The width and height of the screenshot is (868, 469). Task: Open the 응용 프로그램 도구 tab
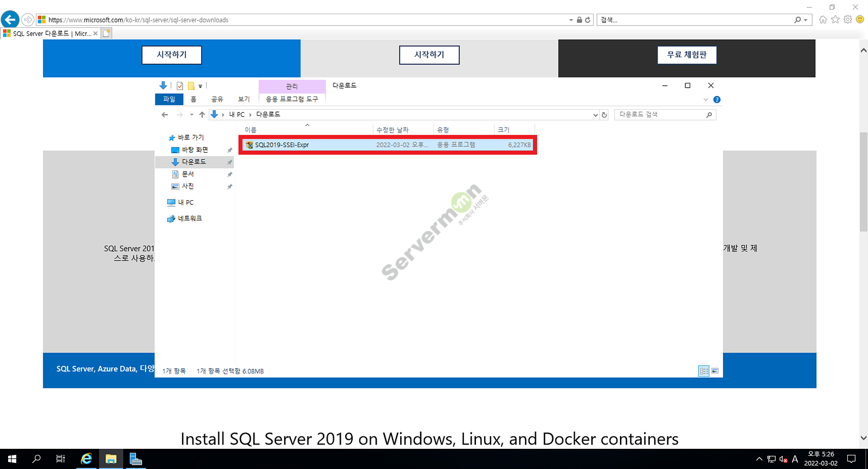coord(292,99)
